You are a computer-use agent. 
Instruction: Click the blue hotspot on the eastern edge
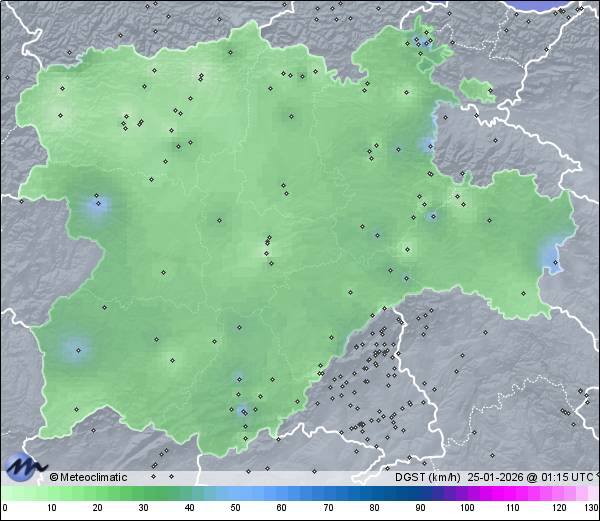point(552,257)
